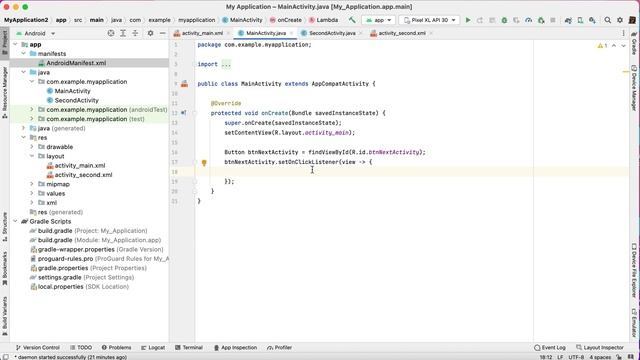Open the AVD Device Manager phone icon
The width and height of the screenshot is (640, 360).
580,20
